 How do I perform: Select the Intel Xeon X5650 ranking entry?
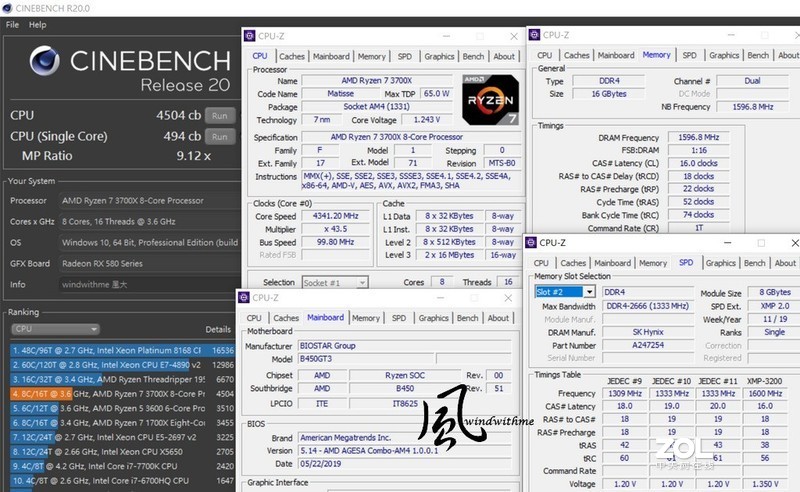click(x=122, y=452)
